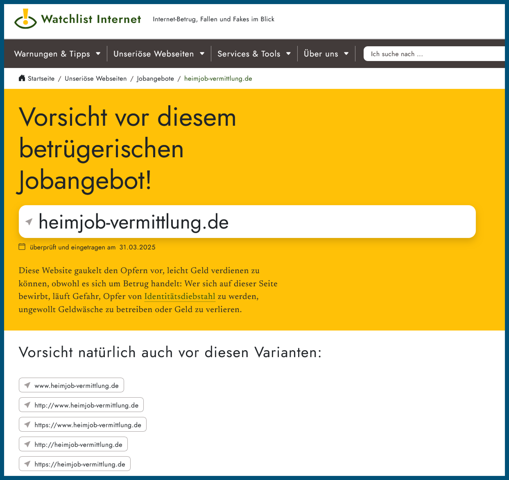Click arrow icon of http://www.heimjob-vermittlung.de chip

(x=27, y=405)
